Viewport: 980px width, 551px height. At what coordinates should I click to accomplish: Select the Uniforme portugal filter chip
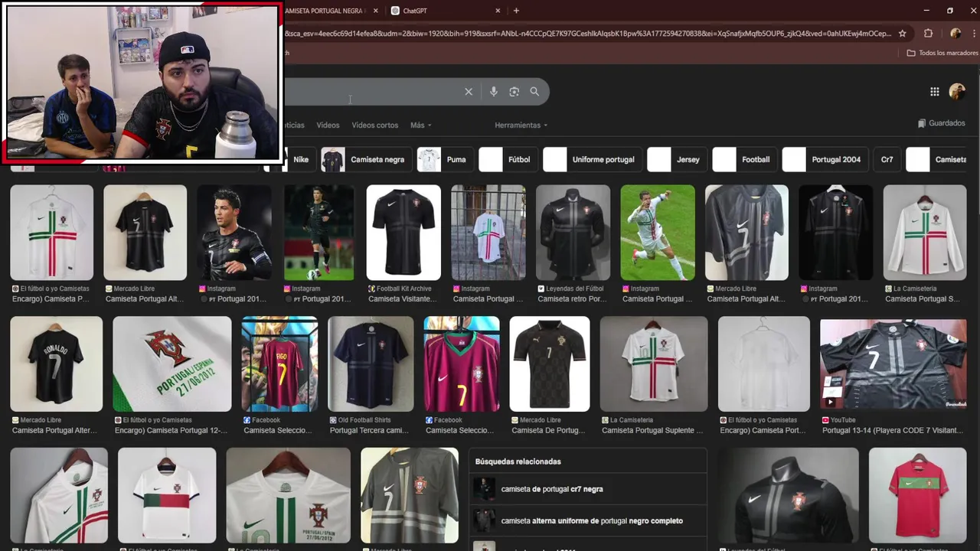pyautogui.click(x=592, y=159)
